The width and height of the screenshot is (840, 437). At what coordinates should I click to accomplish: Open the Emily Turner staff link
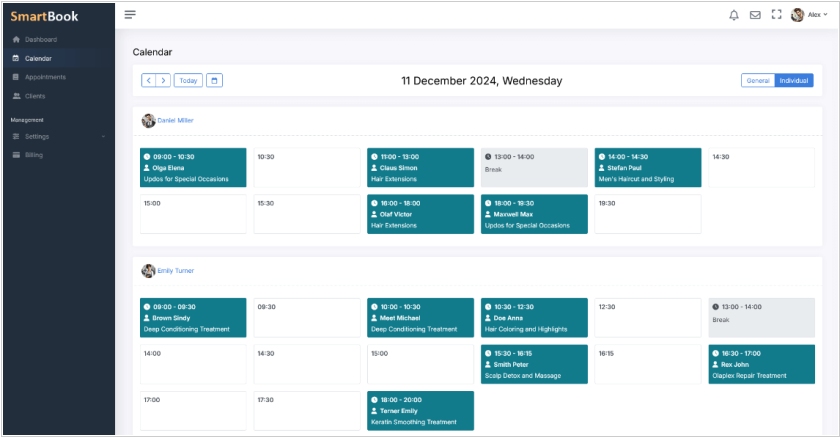pos(175,270)
